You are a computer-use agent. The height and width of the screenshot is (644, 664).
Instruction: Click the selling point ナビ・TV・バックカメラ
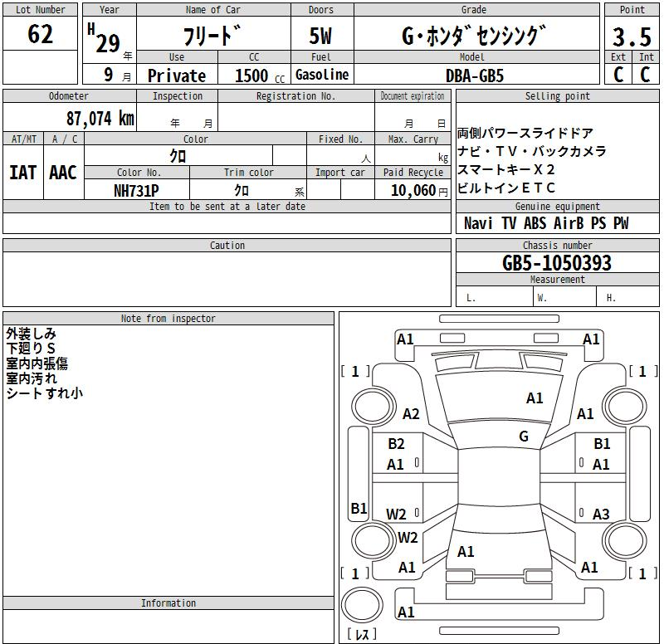(531, 151)
